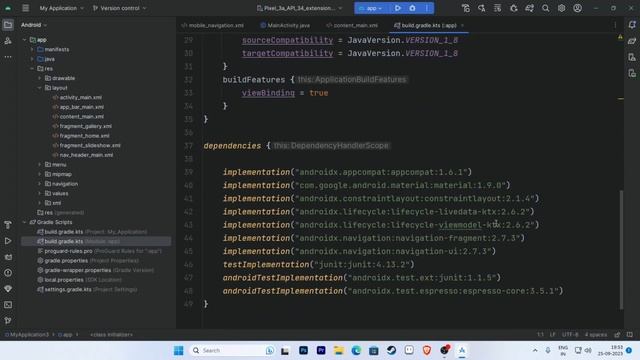Open the Android project view dropdown

tap(34, 25)
